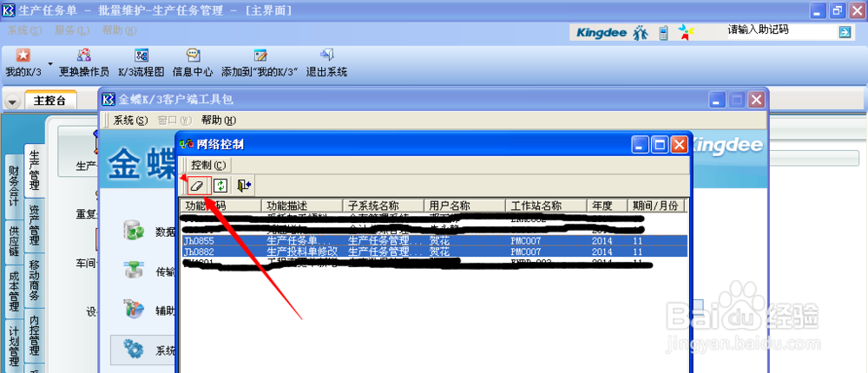Click PMC007 cell in the Jh0855 row
The height and width of the screenshot is (373, 868).
tap(526, 241)
